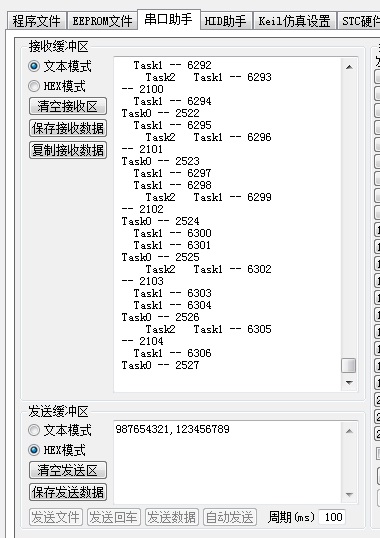Click the line '-- 2100'
Image resolution: width=380 pixels, height=538 pixels.
tap(142, 89)
